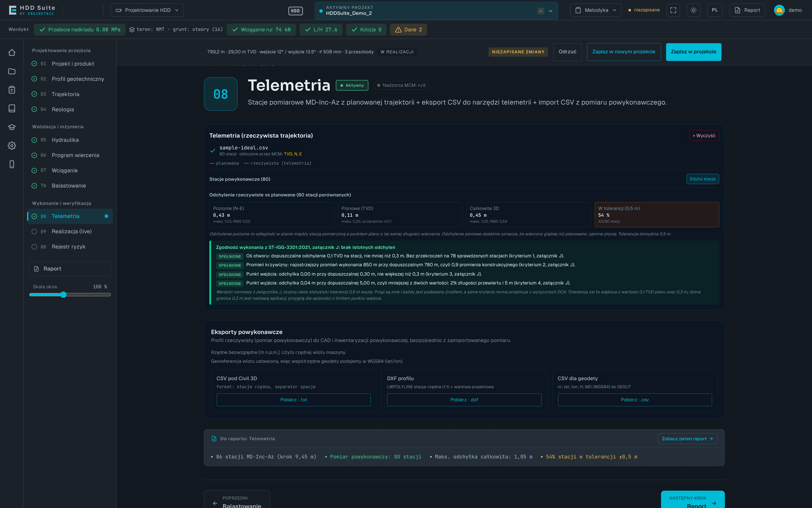Open the mobile phone icon in left rail

pyautogui.click(x=12, y=164)
